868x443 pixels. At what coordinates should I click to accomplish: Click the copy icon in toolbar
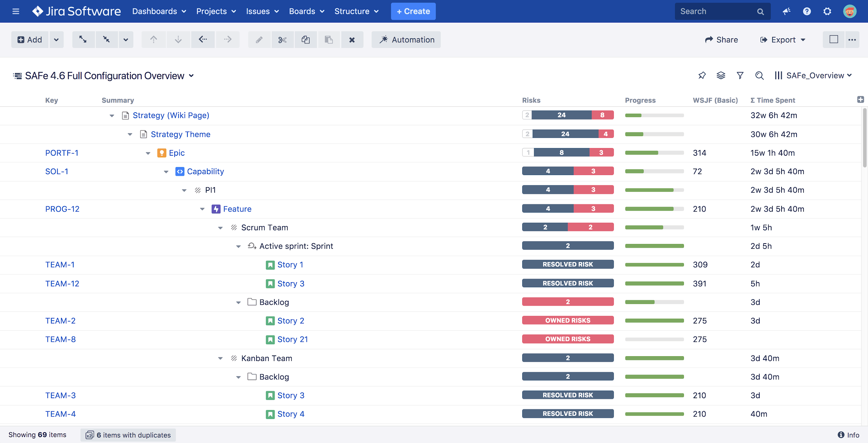pos(306,40)
